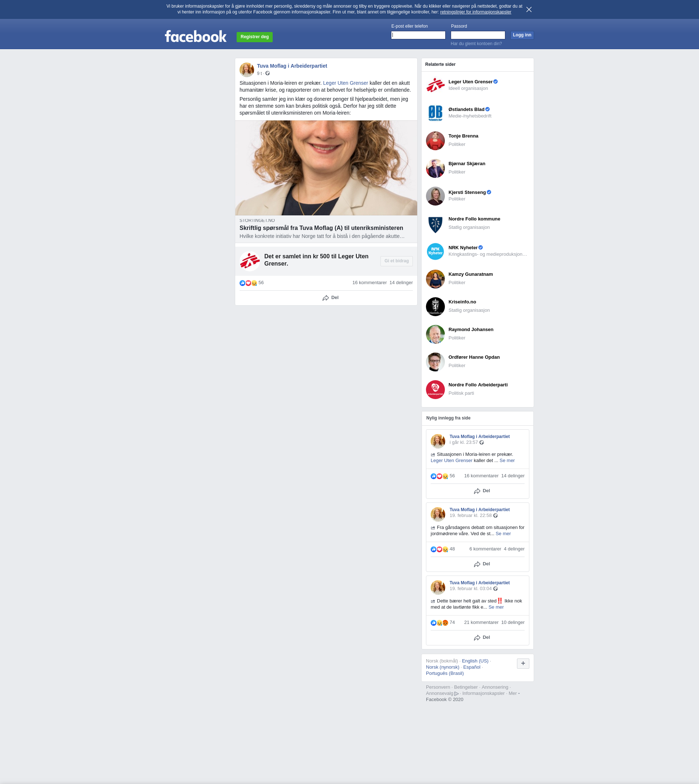Open the portrait image of the main post
The width and height of the screenshot is (699, 784).
326,168
